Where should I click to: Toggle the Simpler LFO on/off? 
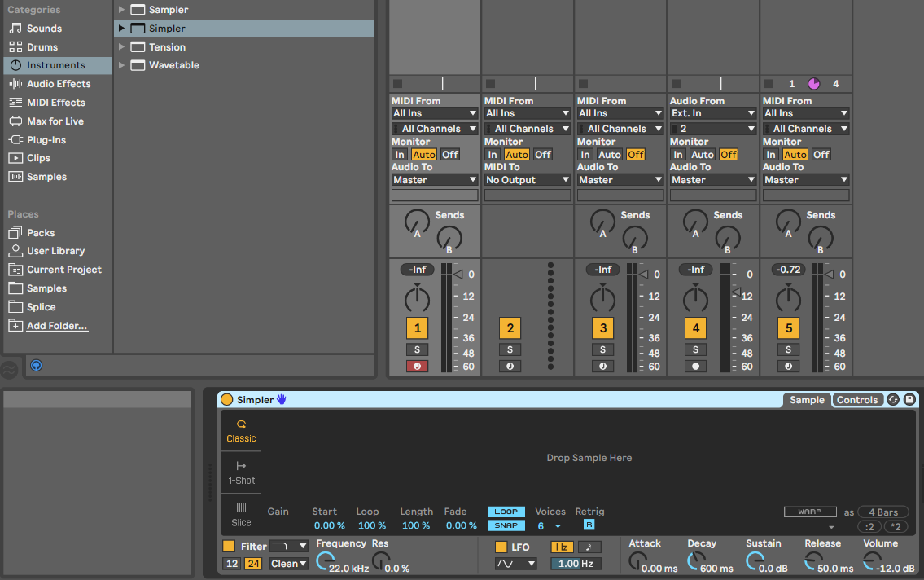click(501, 547)
